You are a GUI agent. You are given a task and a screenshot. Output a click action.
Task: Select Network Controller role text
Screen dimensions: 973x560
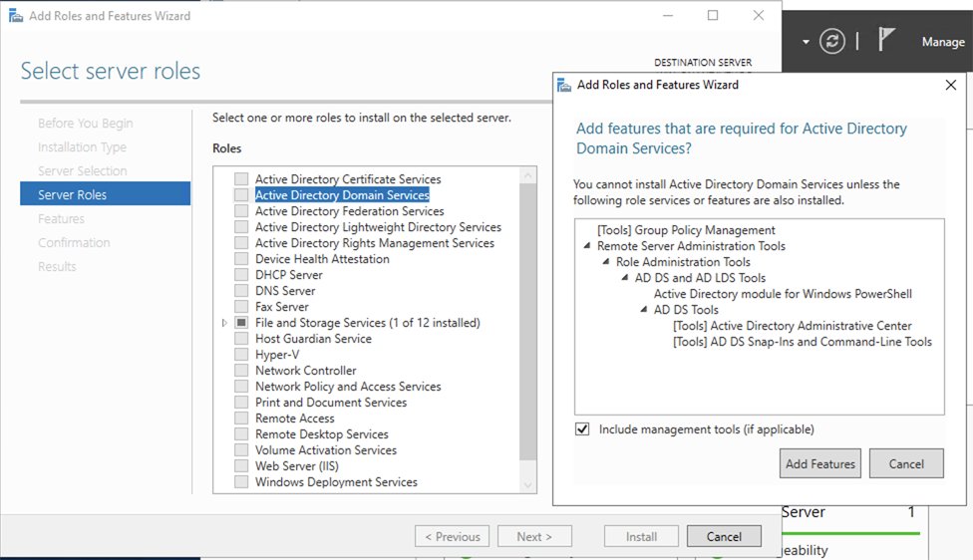tap(306, 371)
